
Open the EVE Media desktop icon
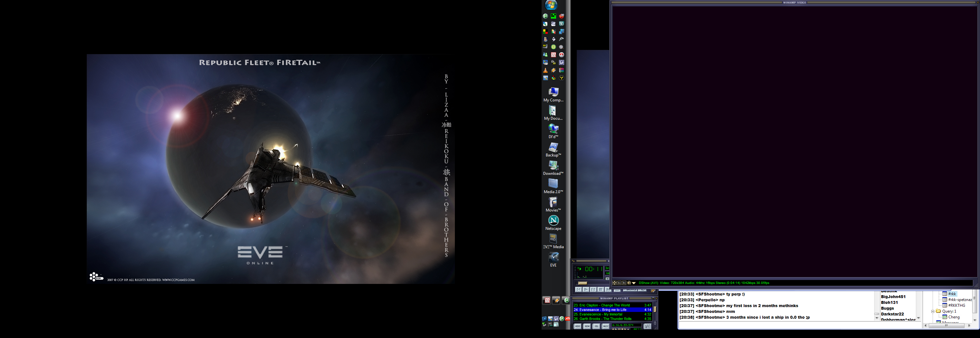[554, 241]
